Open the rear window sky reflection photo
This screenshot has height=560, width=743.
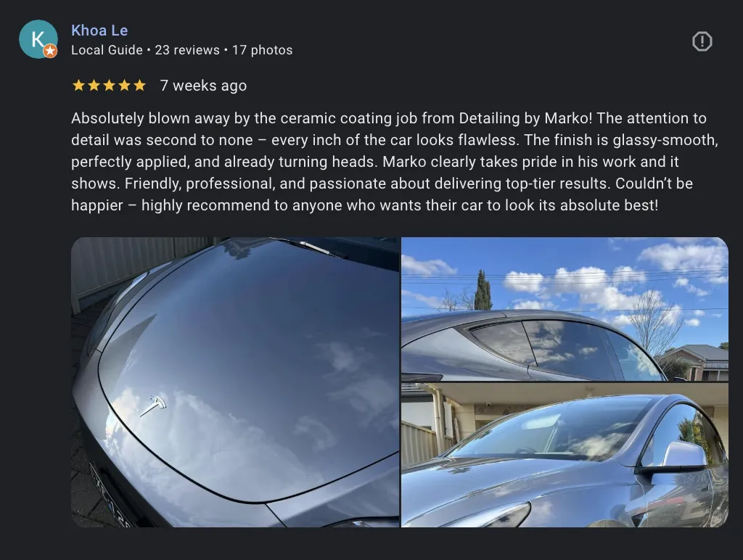pyautogui.click(x=565, y=309)
